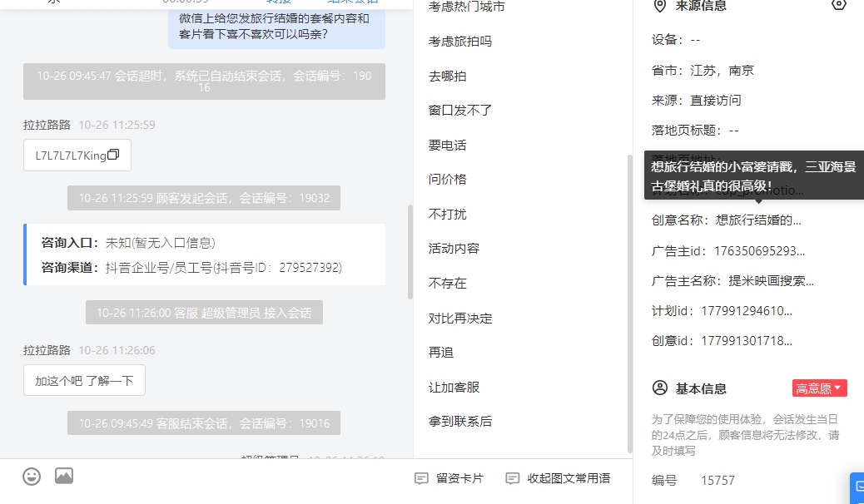
Task: Select quick reply 考虑旅拍吗
Action: point(460,42)
